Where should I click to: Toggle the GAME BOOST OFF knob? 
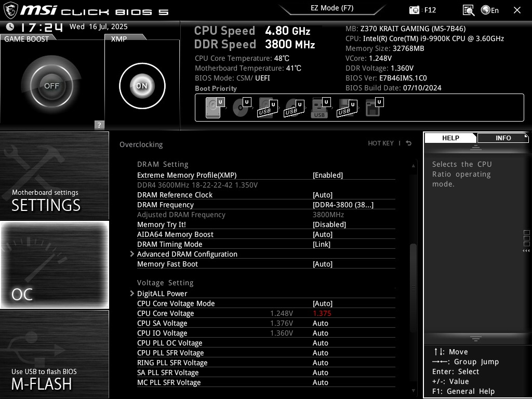[x=51, y=86]
